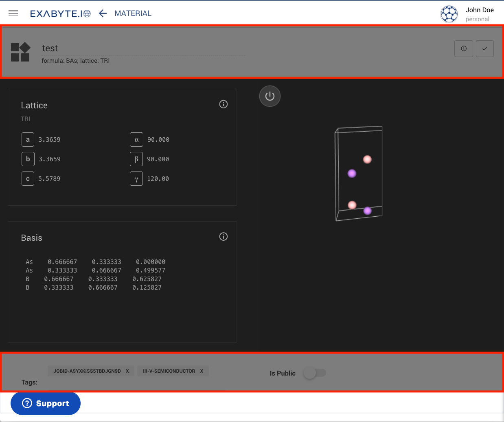Click the Support button
Viewport: 504px width, 422px height.
(45, 403)
